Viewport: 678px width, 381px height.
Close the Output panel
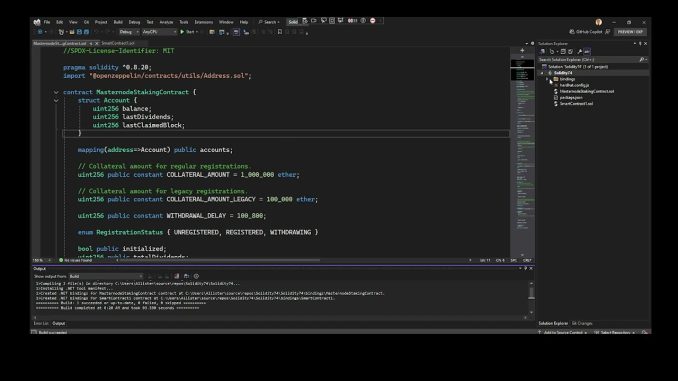click(531, 269)
